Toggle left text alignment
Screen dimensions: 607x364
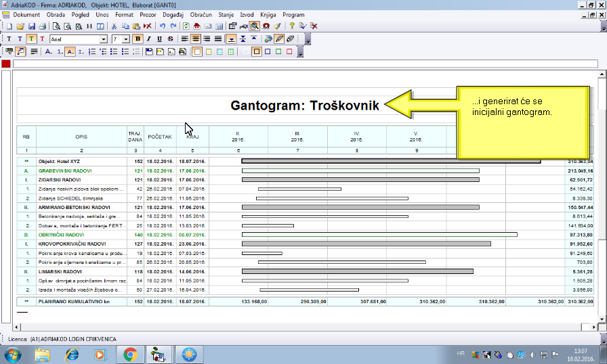(x=185, y=39)
